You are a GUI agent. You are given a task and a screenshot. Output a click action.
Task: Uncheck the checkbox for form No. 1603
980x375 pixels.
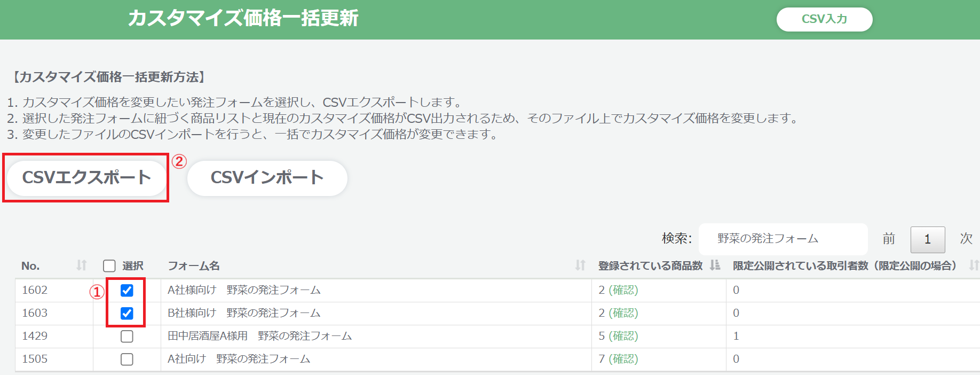point(127,313)
